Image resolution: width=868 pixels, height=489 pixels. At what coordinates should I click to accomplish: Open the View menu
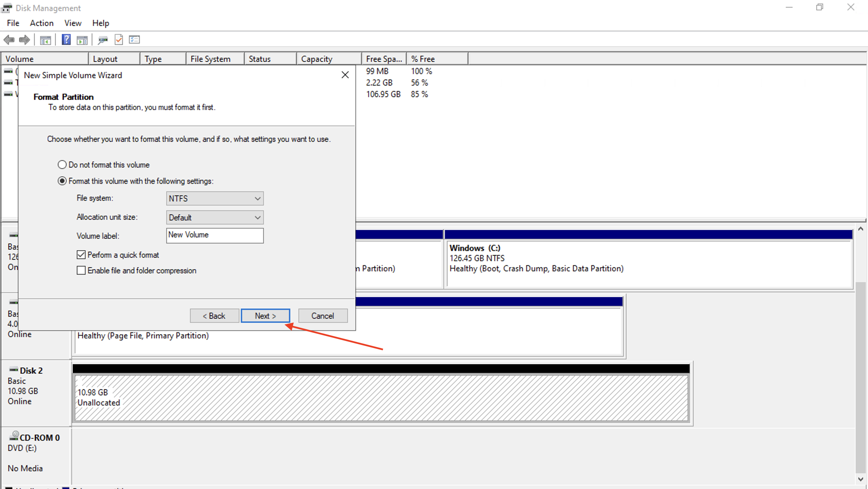(x=73, y=23)
